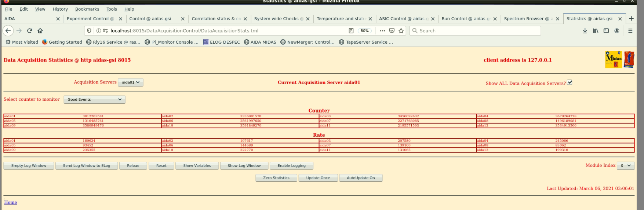Open a new tab with plus icon
The height and width of the screenshot is (210, 644).
(x=631, y=19)
